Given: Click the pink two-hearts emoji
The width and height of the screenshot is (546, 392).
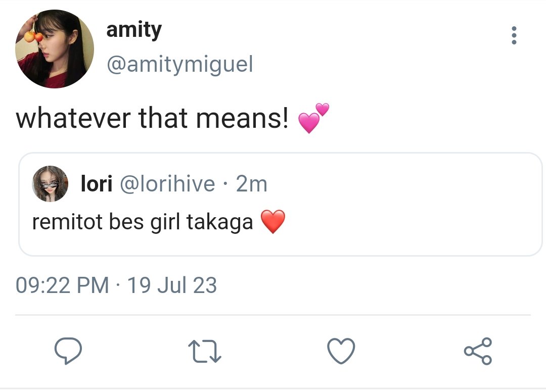Looking at the screenshot, I should coord(313,118).
